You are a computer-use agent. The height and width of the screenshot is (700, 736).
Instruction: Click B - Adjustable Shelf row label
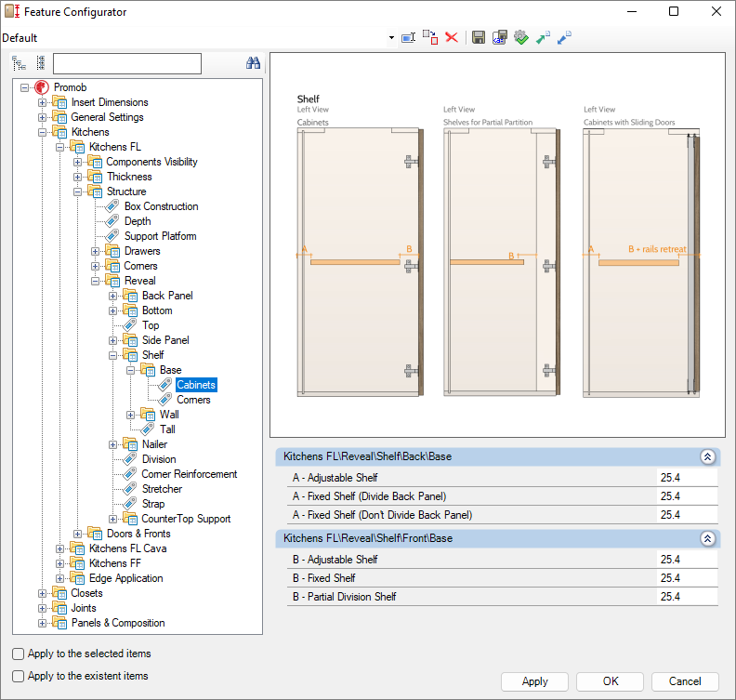[x=335, y=560]
